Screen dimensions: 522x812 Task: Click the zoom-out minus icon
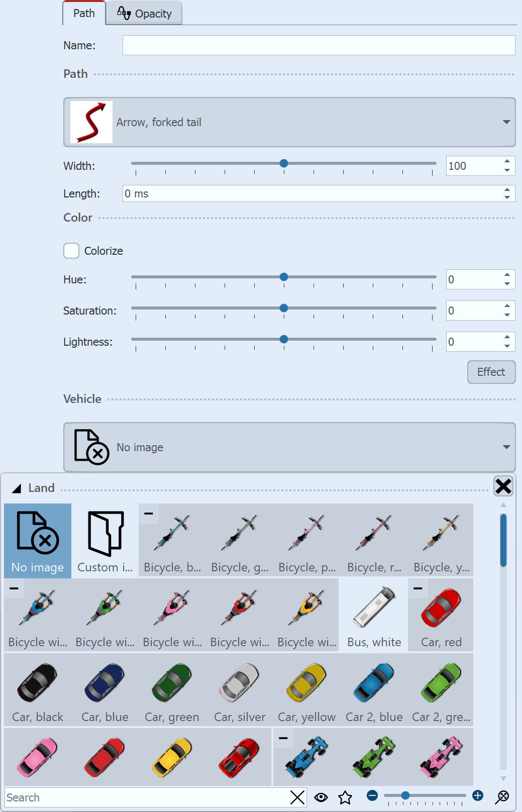372,795
